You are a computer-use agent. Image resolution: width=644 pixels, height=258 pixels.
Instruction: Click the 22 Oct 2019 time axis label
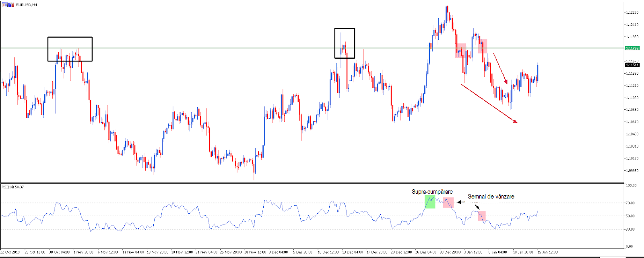[10, 252]
